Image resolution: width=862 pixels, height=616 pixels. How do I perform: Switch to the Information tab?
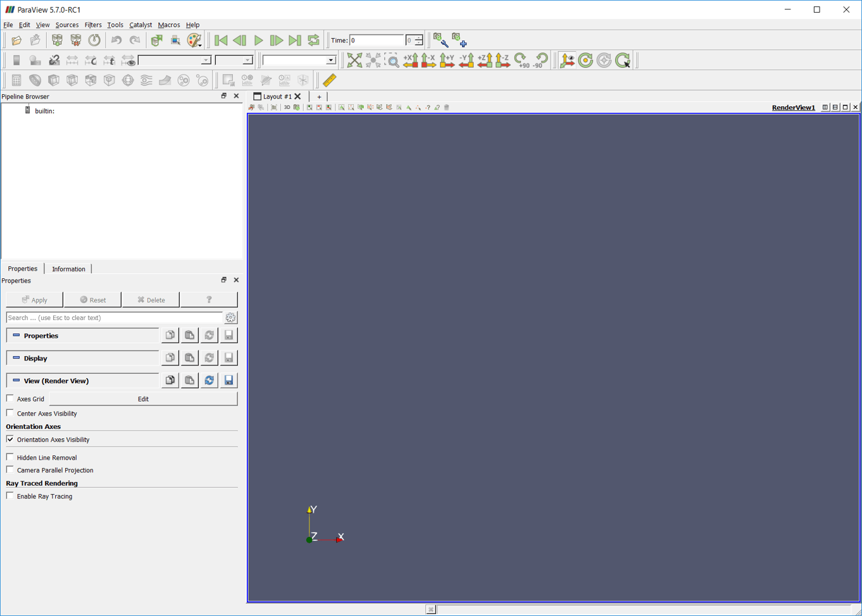point(68,269)
